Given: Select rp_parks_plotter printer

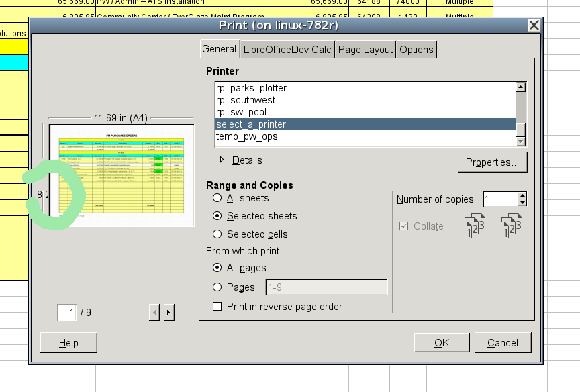Looking at the screenshot, I should click(x=365, y=88).
